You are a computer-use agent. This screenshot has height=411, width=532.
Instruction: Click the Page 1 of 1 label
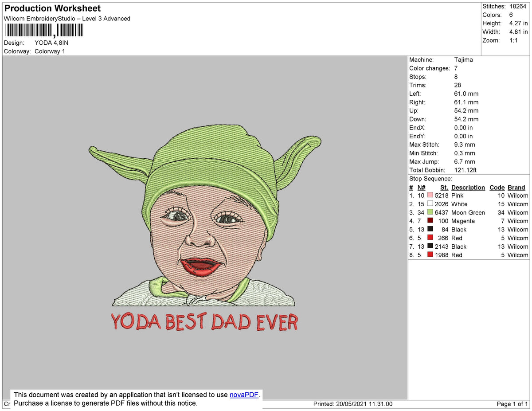coord(512,404)
